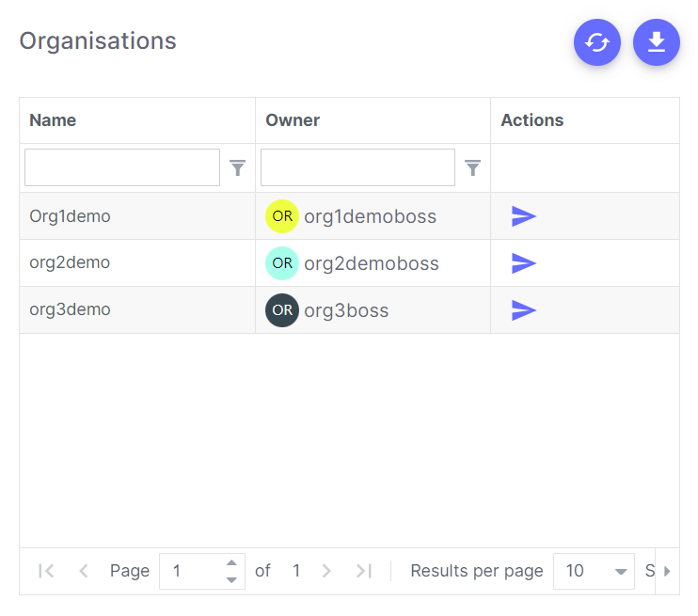Click the send arrow for org3demo

tap(524, 310)
